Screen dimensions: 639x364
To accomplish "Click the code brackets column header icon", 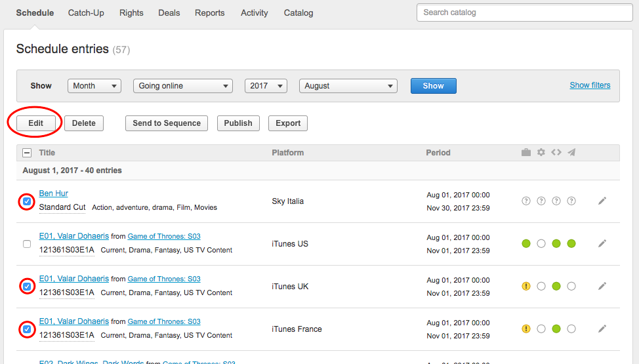I will pos(556,152).
